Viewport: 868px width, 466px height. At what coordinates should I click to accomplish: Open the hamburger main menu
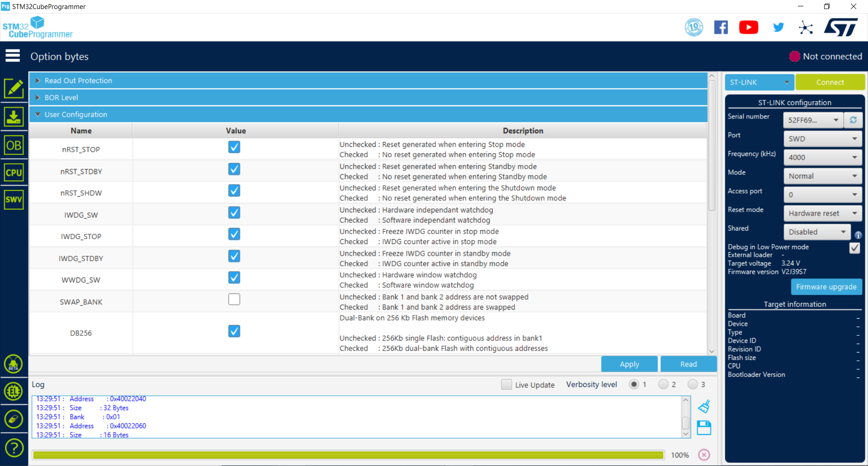(x=13, y=56)
